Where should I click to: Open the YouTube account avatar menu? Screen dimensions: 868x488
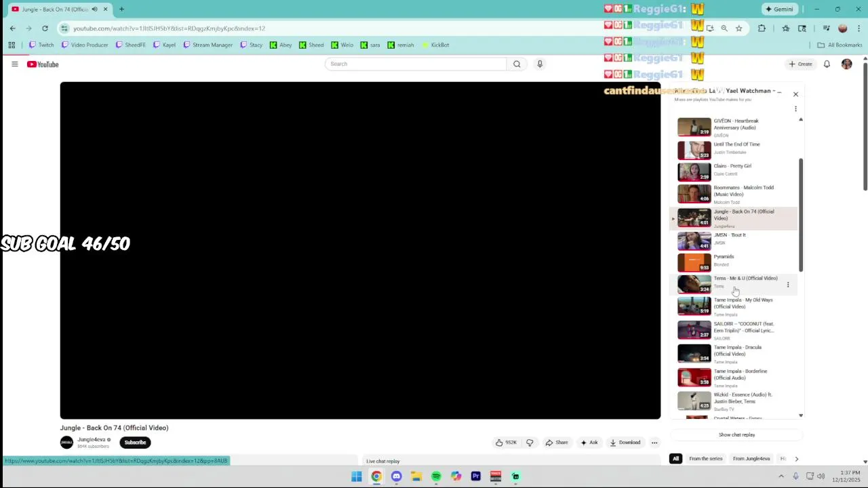click(846, 64)
